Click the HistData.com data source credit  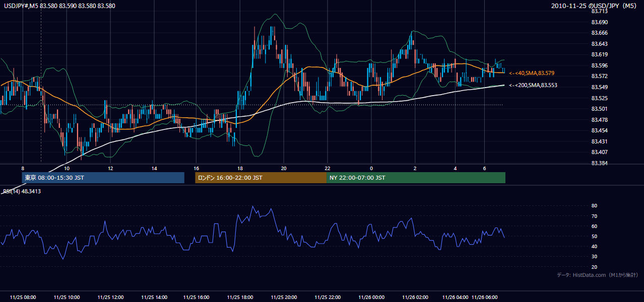(598, 275)
